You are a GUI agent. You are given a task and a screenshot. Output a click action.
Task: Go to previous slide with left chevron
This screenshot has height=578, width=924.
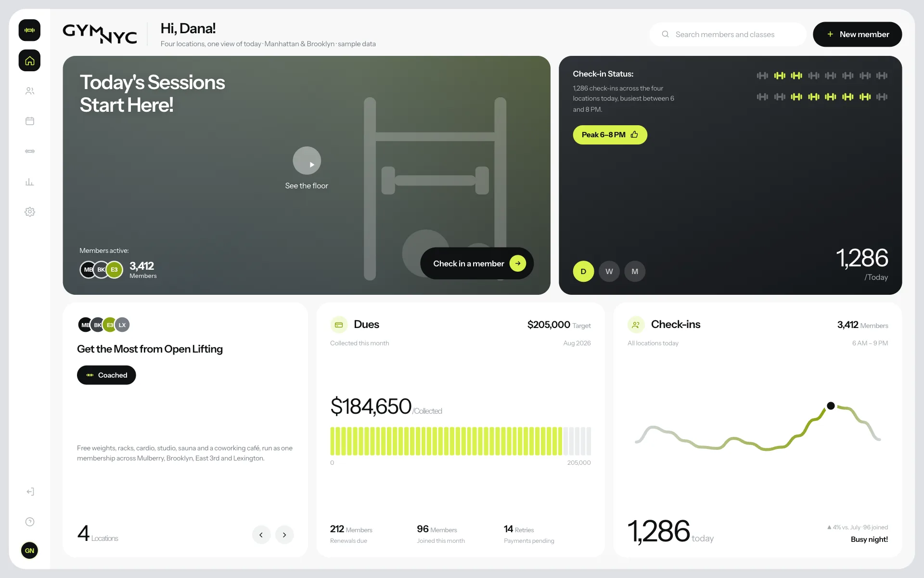(x=261, y=535)
